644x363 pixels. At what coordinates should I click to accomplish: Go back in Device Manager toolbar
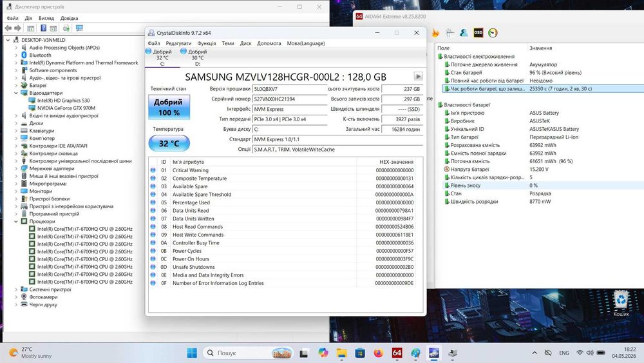pos(8,28)
